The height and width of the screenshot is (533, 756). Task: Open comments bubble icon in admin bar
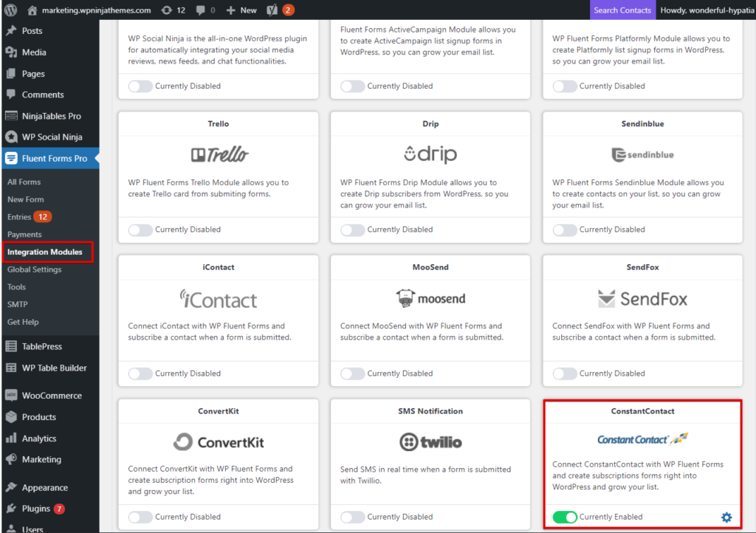pyautogui.click(x=201, y=10)
